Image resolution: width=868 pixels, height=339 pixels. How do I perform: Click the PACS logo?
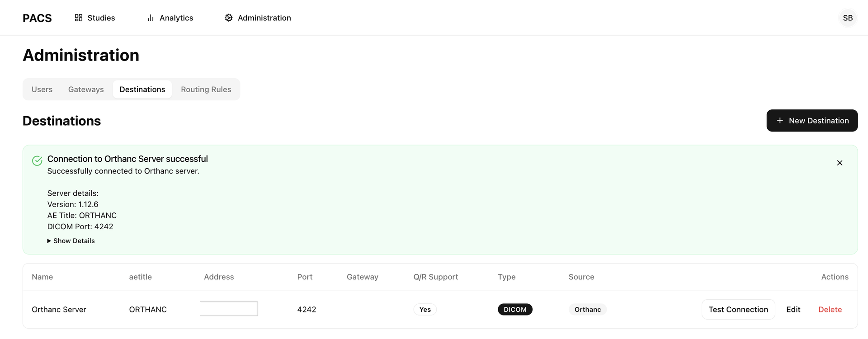tap(37, 18)
